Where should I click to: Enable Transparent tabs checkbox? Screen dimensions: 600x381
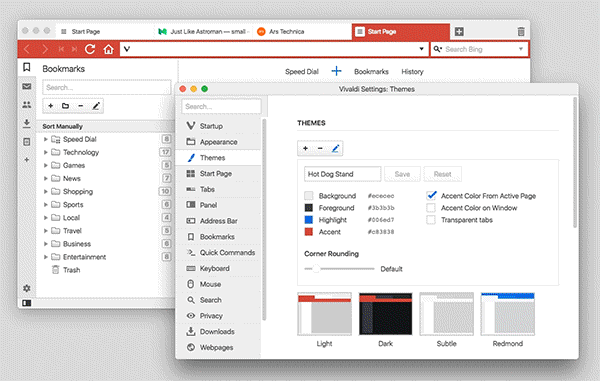(x=431, y=220)
